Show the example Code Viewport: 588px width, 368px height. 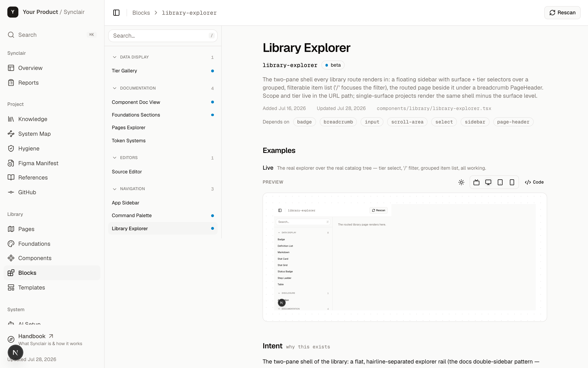[534, 182]
